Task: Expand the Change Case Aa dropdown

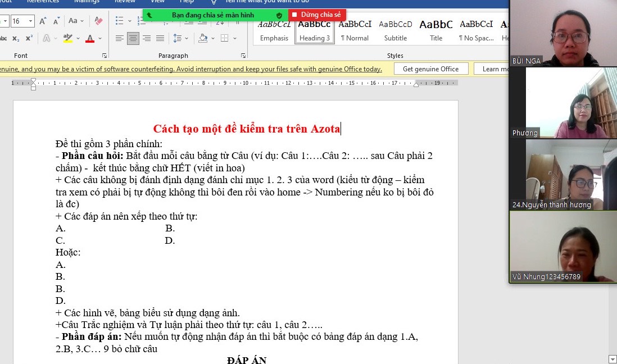Action: pyautogui.click(x=75, y=21)
